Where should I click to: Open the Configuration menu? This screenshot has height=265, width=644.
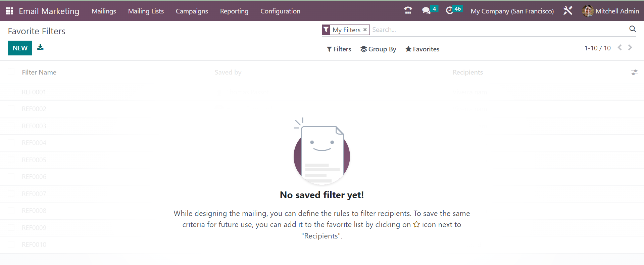pos(280,11)
